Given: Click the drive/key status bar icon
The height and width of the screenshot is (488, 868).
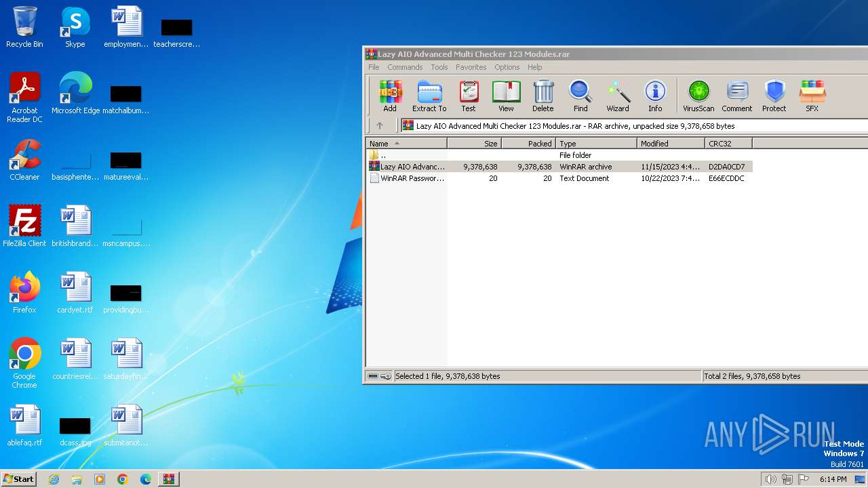Looking at the screenshot, I should point(379,376).
